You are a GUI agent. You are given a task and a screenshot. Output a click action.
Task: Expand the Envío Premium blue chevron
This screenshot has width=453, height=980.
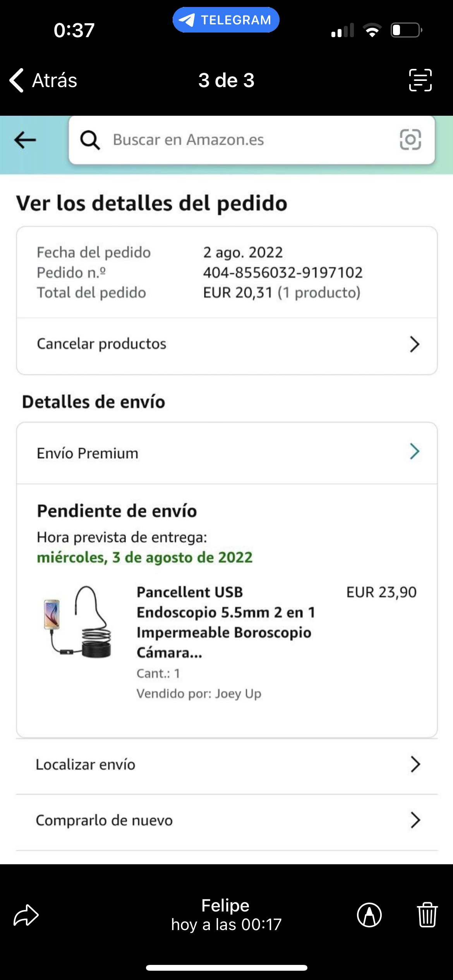pos(415,451)
